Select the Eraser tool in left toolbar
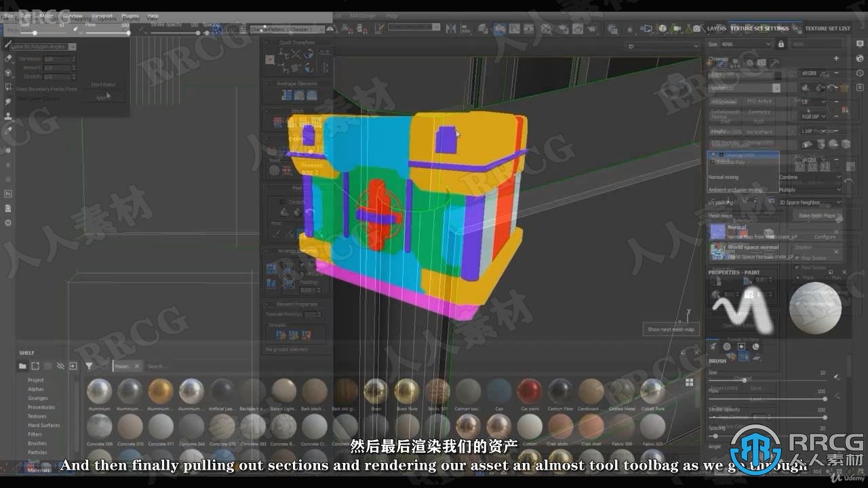This screenshot has height=488, width=868. point(8,58)
